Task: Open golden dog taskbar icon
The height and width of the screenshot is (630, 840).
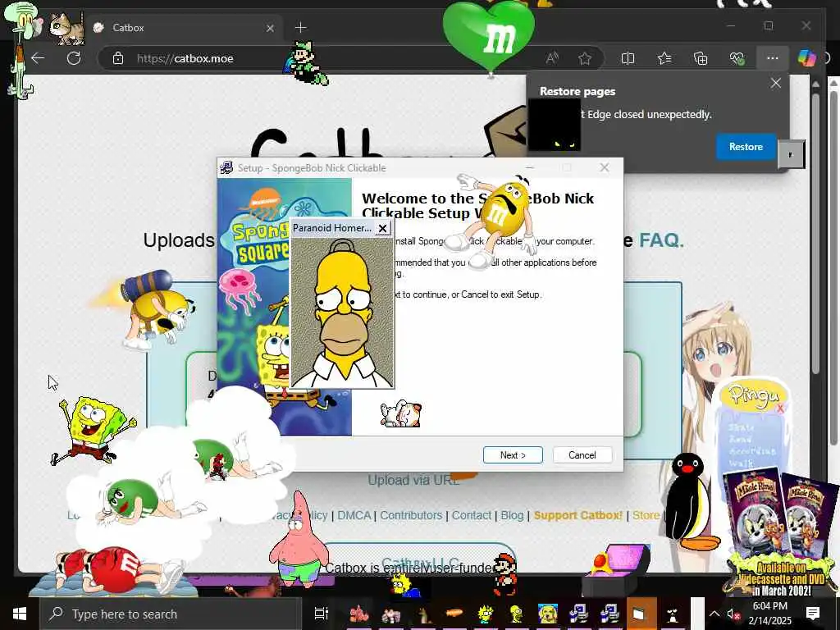Action: (x=547, y=614)
